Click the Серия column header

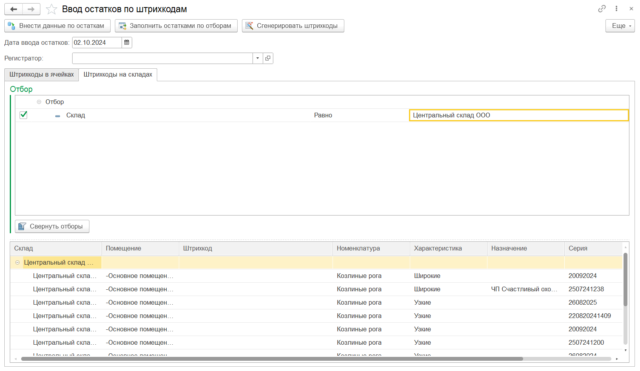point(593,248)
